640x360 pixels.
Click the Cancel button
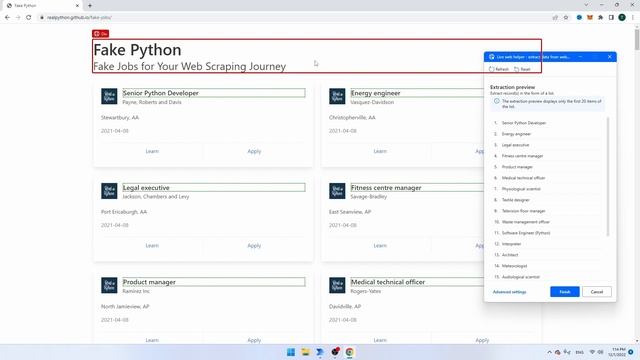click(596, 292)
